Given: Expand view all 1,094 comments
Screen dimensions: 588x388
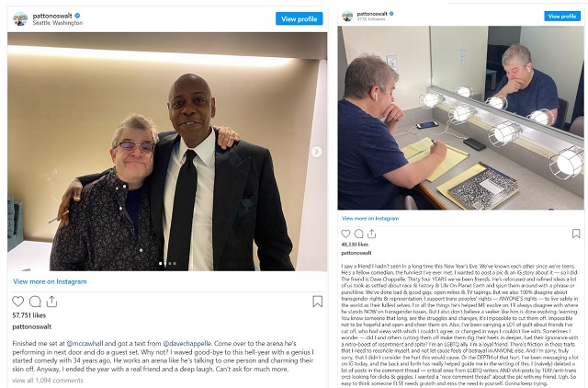Looking at the screenshot, I should tap(48, 380).
